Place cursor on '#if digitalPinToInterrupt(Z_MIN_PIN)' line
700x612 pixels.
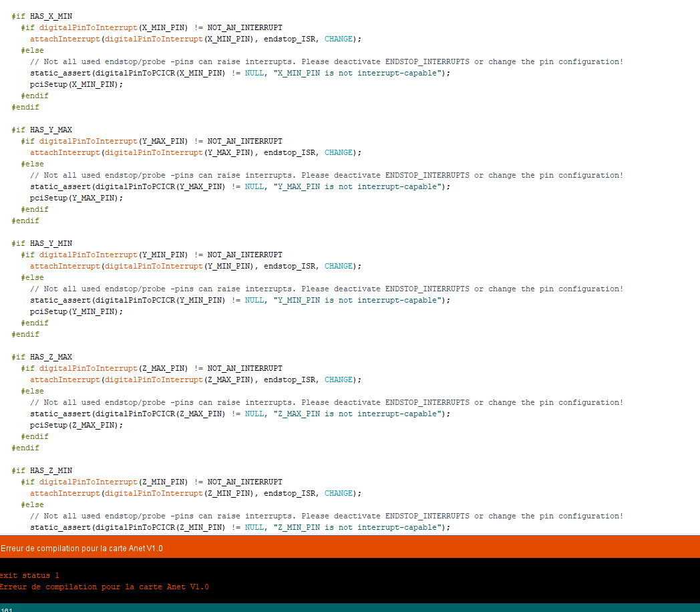point(152,482)
